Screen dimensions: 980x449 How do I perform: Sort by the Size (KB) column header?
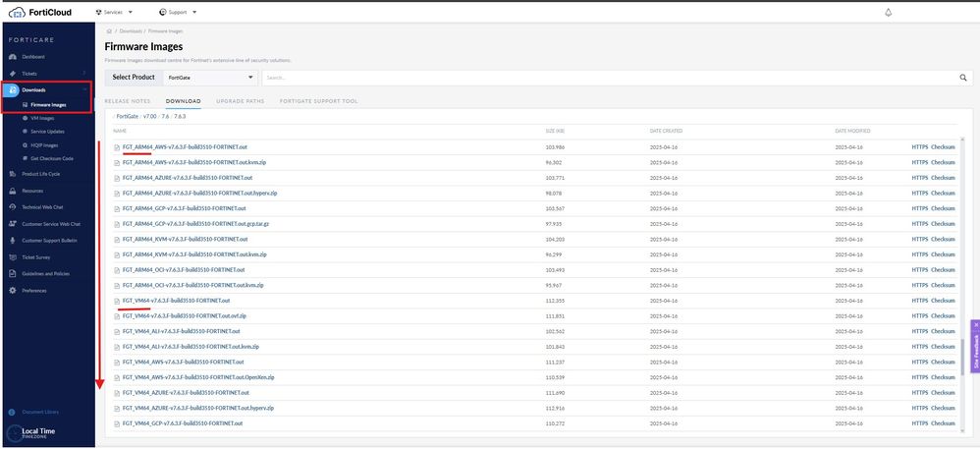coord(555,131)
